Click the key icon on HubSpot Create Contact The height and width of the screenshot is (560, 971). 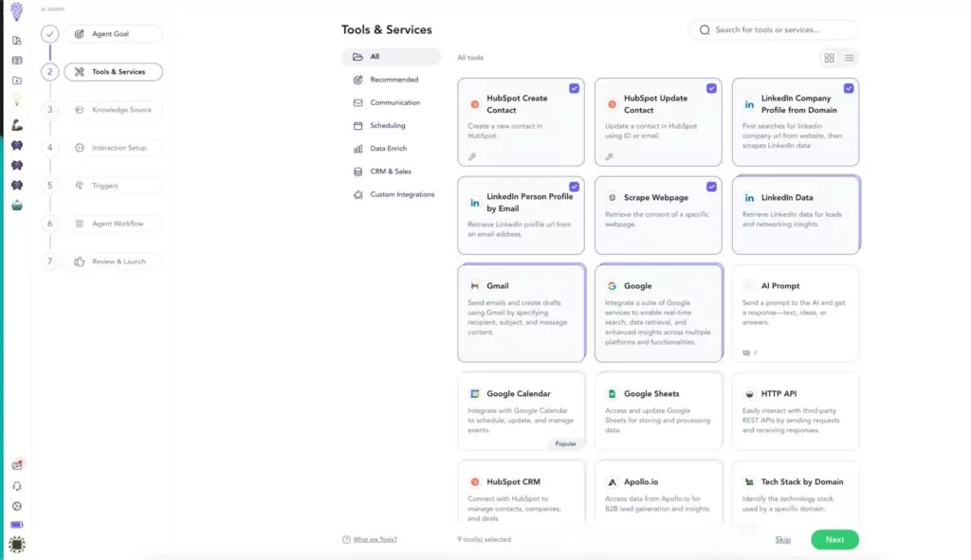[x=472, y=156]
